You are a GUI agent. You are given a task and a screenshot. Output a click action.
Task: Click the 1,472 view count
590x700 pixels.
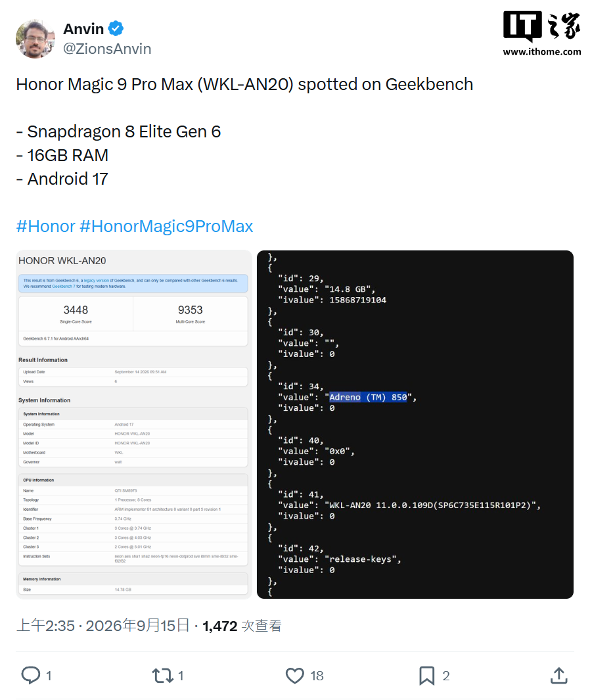point(219,626)
